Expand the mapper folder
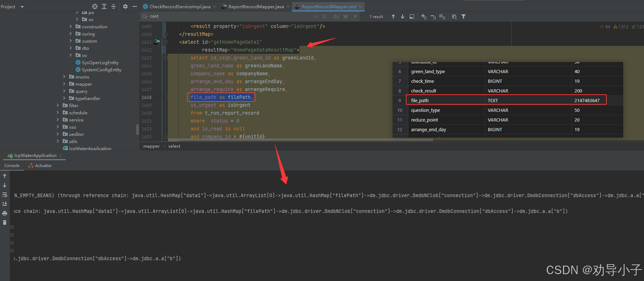This screenshot has height=281, width=644. (x=64, y=84)
